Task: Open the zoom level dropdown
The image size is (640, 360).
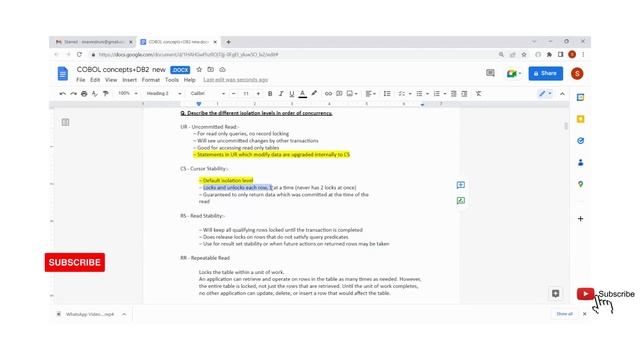Action: [x=127, y=93]
